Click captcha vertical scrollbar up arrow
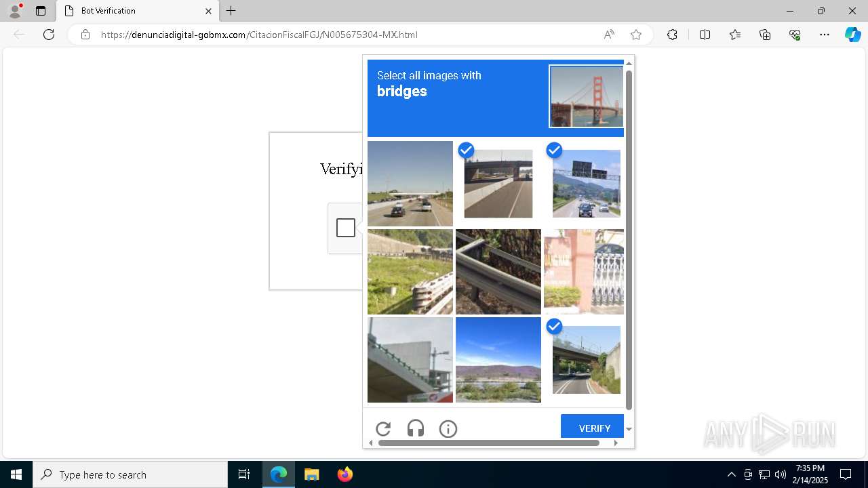 pyautogui.click(x=629, y=63)
